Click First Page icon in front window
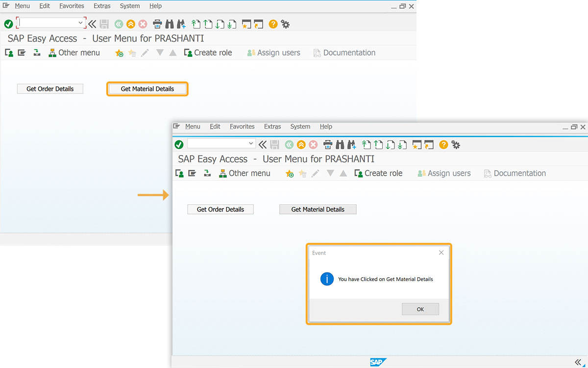Screen dimensions: 588x368 366,144
